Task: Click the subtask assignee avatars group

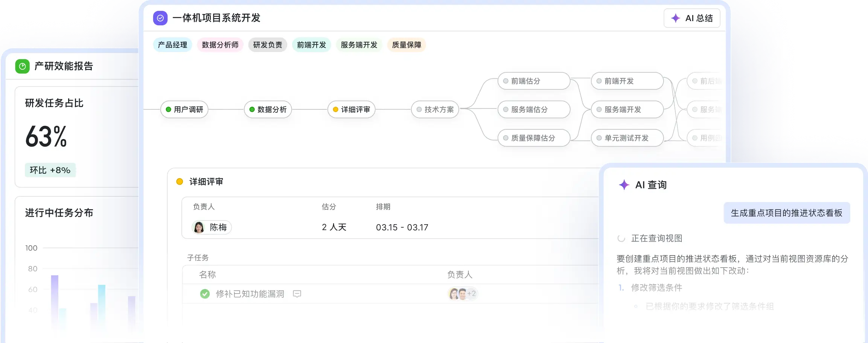Action: [458, 294]
